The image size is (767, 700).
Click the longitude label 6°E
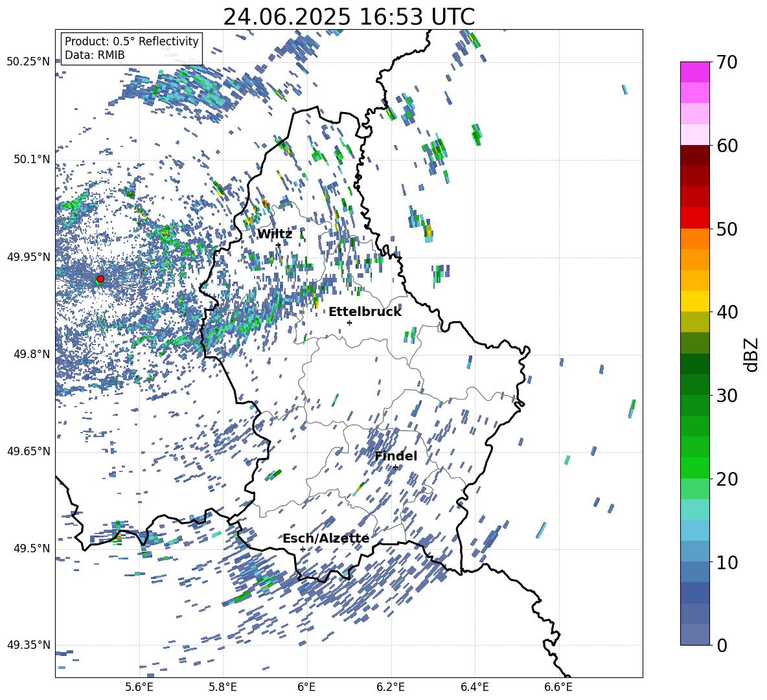click(306, 687)
